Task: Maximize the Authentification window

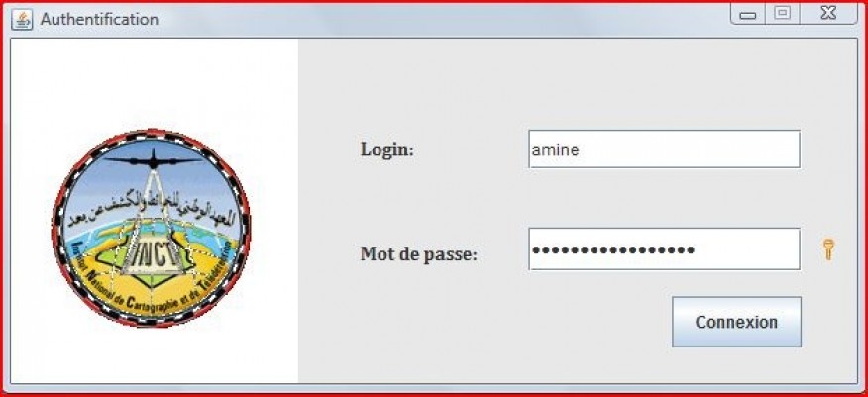Action: [782, 13]
